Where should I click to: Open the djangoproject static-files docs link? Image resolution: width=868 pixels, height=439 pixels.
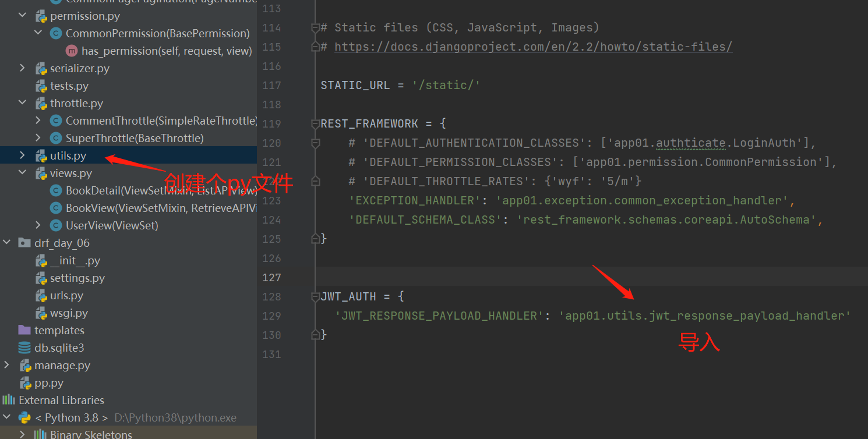pyautogui.click(x=533, y=47)
